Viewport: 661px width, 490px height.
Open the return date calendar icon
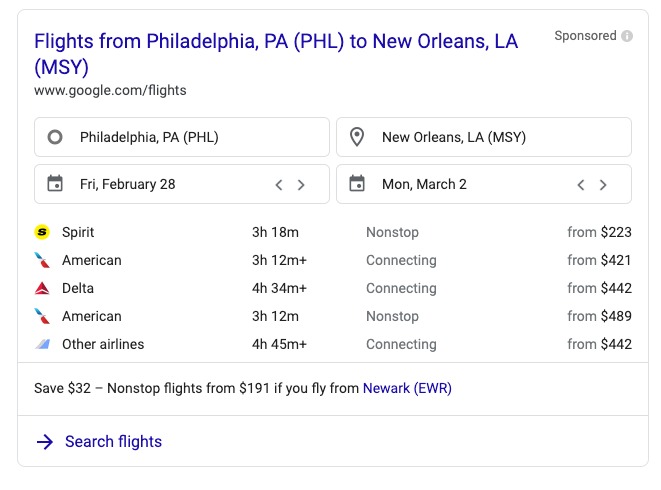tap(357, 184)
